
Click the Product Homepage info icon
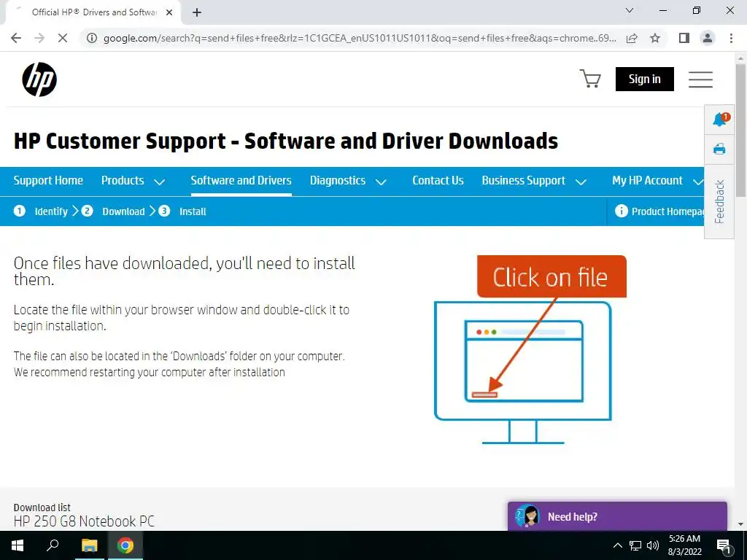(622, 211)
